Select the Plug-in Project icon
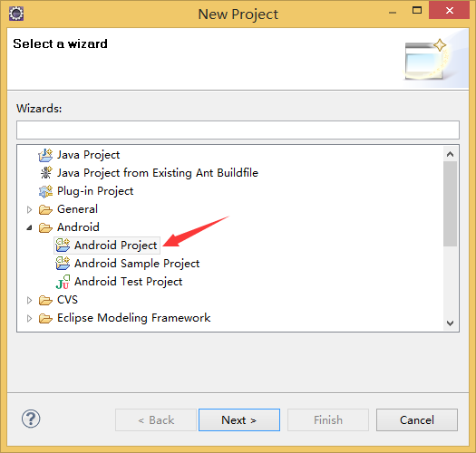 pyautogui.click(x=45, y=191)
